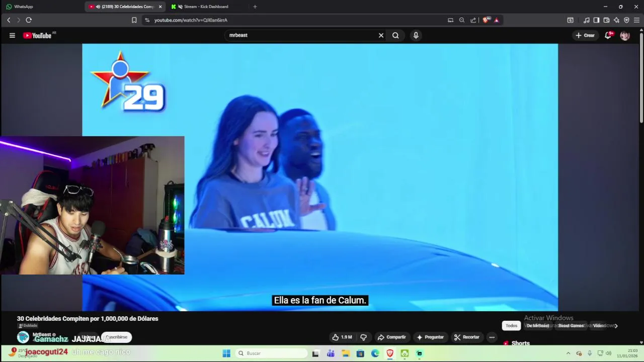Open the YouTube account avatar menu

point(625,35)
